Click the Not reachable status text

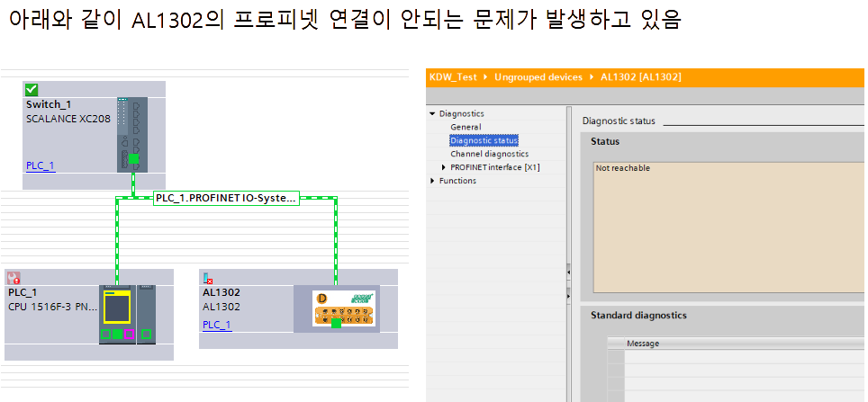coord(623,168)
